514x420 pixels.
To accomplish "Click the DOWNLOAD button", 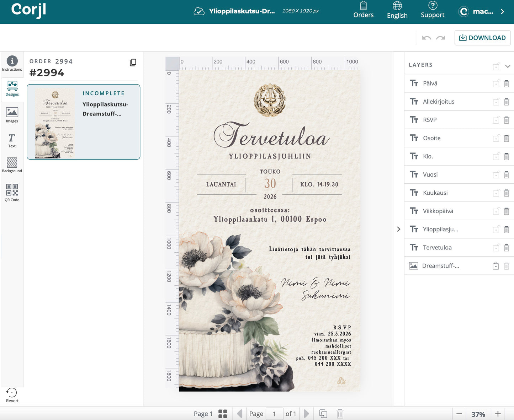I will point(482,38).
